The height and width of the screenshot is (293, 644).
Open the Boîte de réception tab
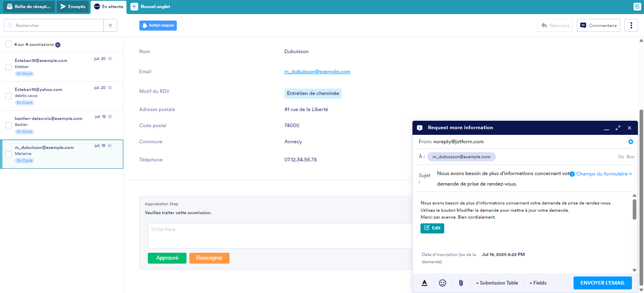point(29,7)
